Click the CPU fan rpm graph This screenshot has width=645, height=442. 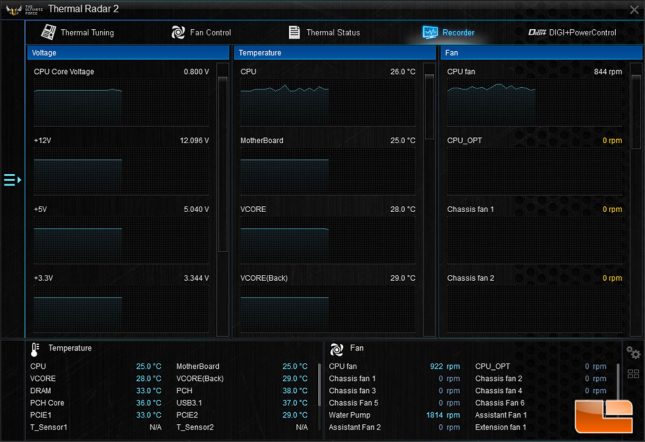[535, 103]
